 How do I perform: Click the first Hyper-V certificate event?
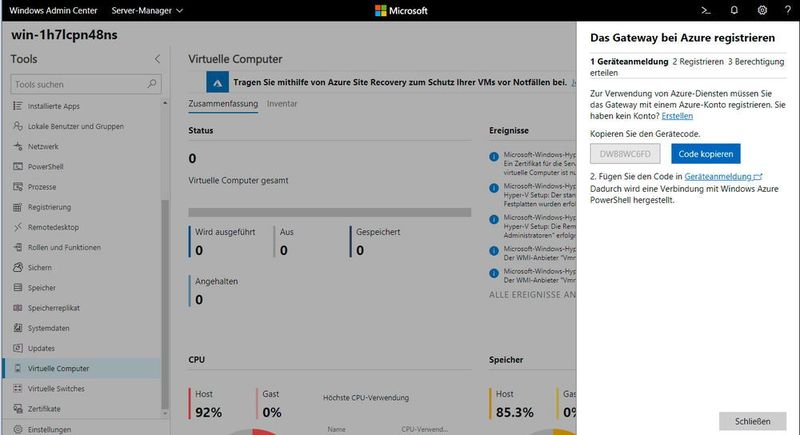click(x=533, y=163)
